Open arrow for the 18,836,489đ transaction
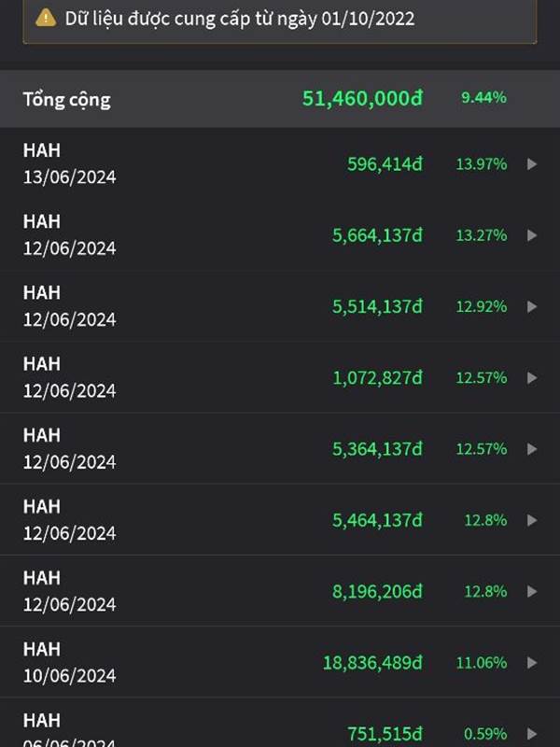This screenshot has height=747, width=560. point(532,663)
